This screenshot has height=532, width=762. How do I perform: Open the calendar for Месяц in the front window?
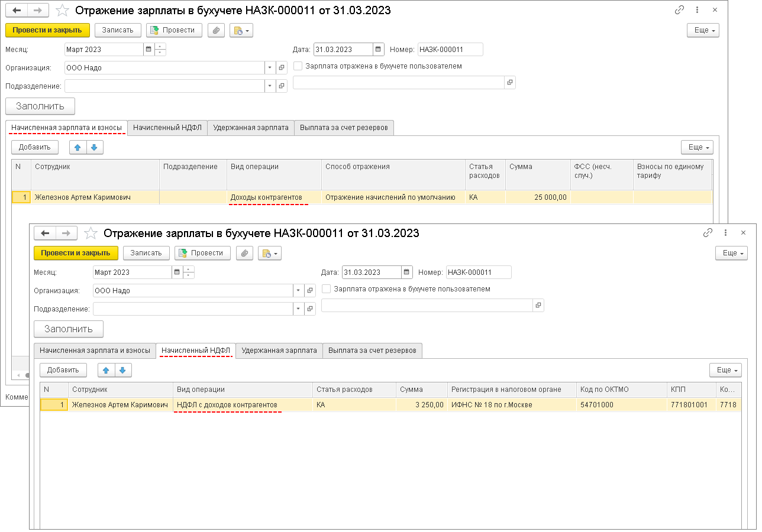click(x=177, y=273)
